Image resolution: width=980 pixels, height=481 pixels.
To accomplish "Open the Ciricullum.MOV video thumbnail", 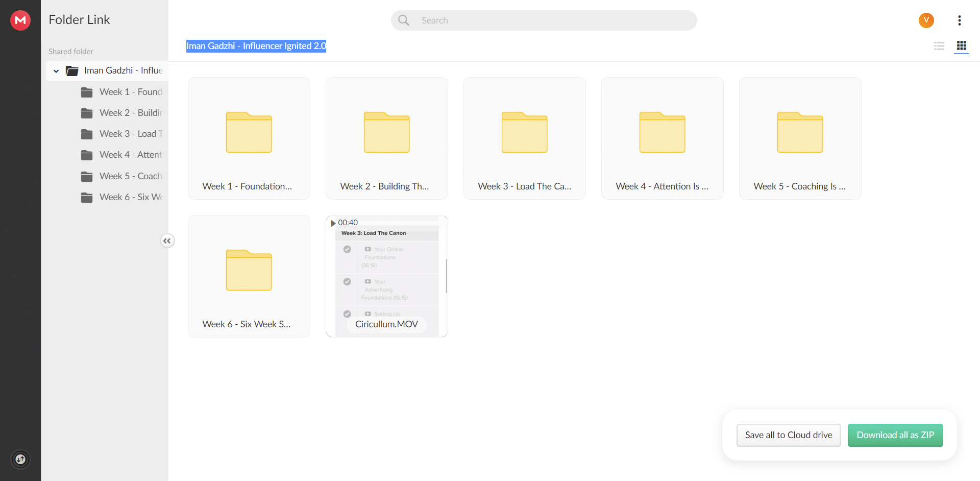I will click(386, 276).
